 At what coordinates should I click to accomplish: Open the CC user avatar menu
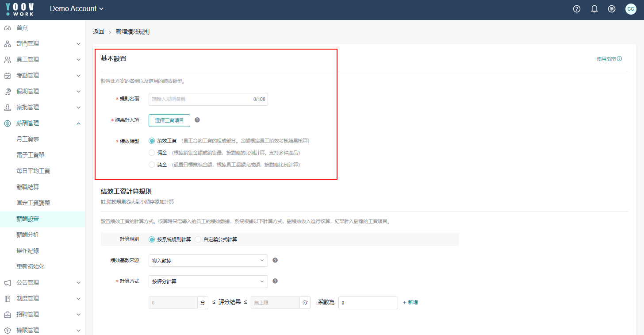[x=631, y=9]
